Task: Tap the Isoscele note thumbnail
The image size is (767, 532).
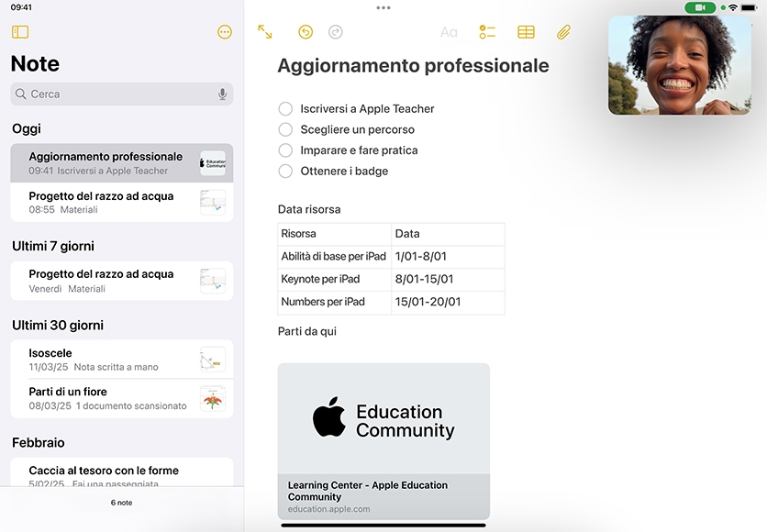Action: click(x=213, y=360)
